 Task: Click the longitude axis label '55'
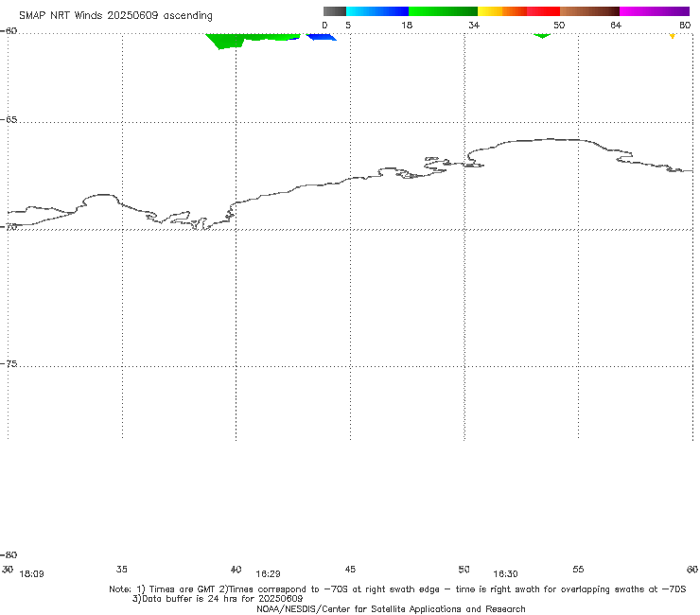tap(578, 569)
